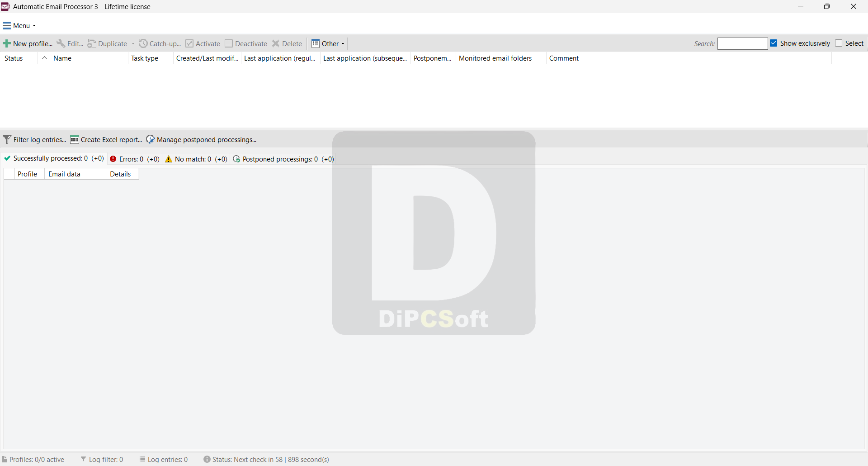Click the yellow No match warning icon

[169, 159]
